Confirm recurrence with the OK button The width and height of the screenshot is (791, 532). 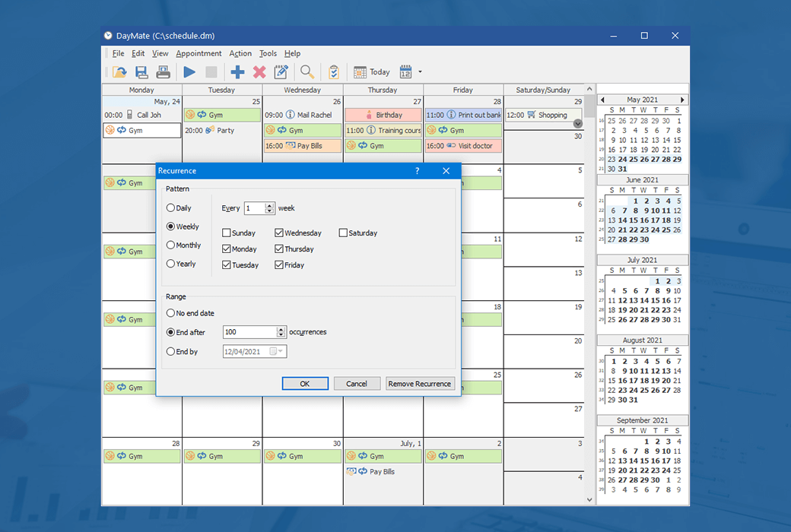pyautogui.click(x=305, y=384)
